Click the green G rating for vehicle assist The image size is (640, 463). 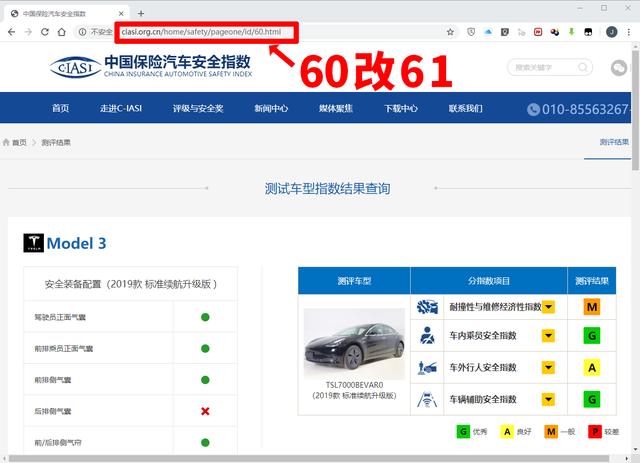[592, 399]
